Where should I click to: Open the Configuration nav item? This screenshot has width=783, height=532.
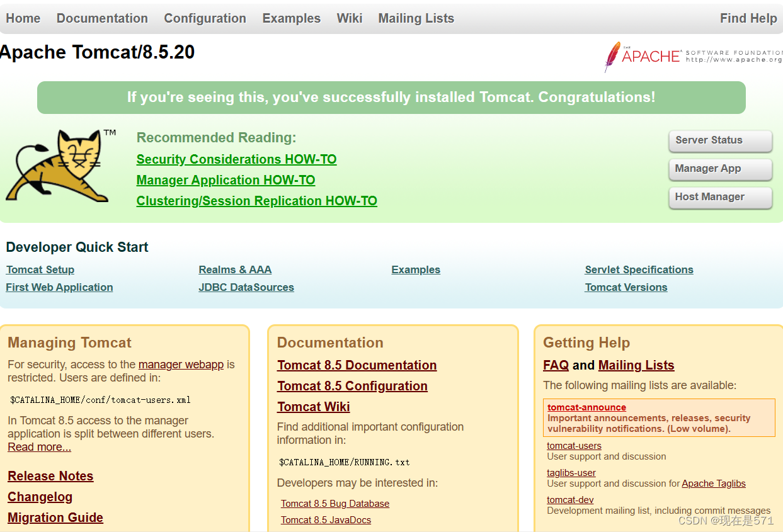(205, 18)
